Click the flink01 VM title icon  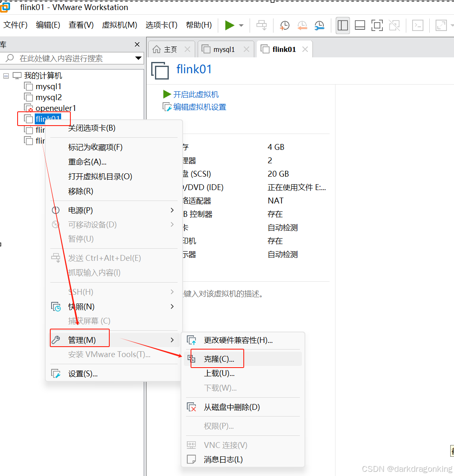(160, 70)
